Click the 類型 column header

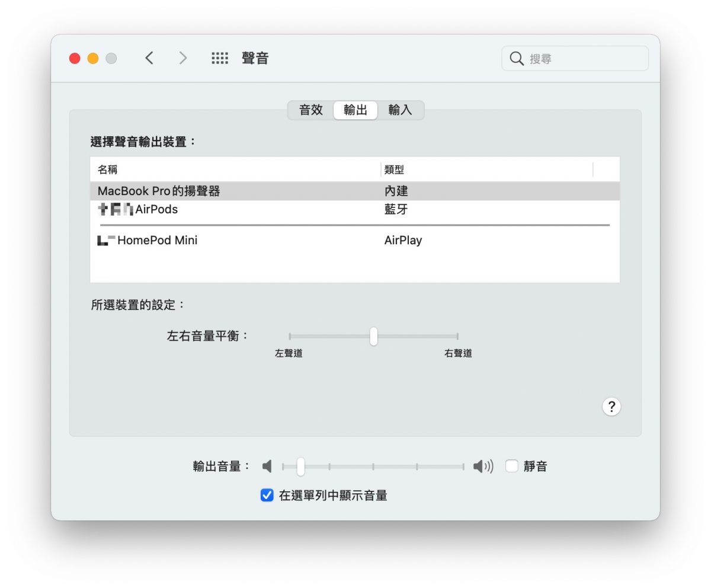487,170
